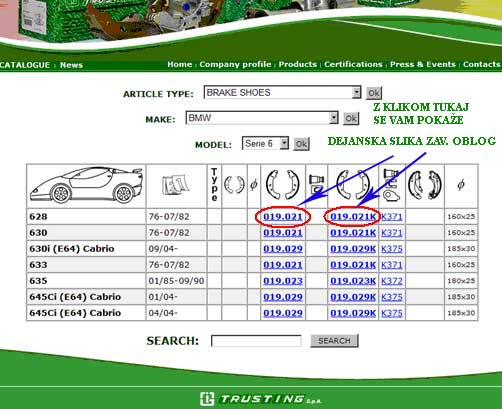Select the 09/04- date cell
Image resolution: width=502 pixels, height=409 pixels.
pyautogui.click(x=176, y=249)
